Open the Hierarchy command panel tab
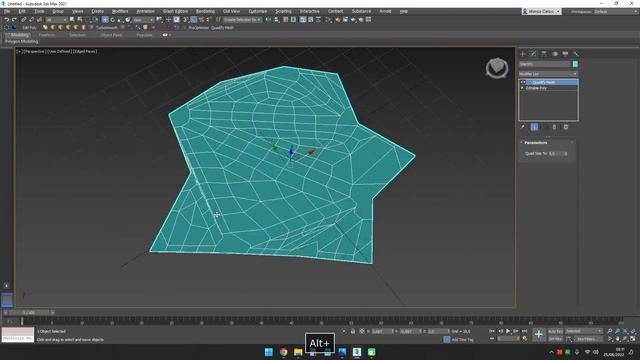 pos(544,53)
